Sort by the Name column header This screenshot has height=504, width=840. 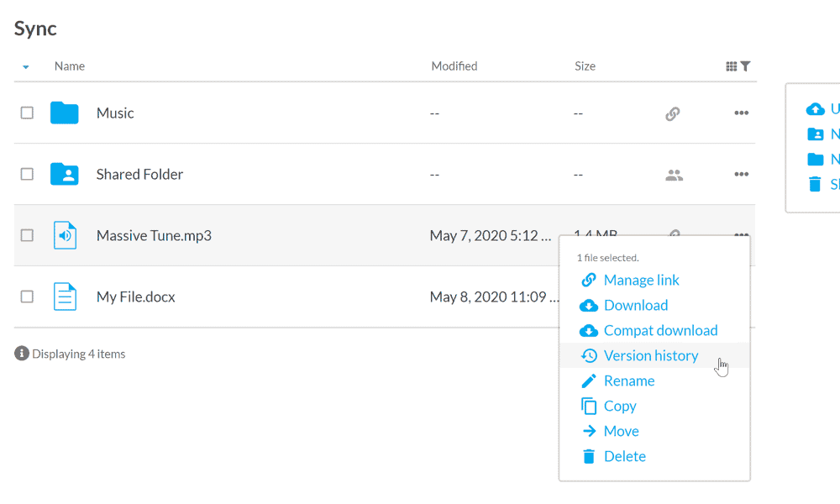click(x=70, y=66)
